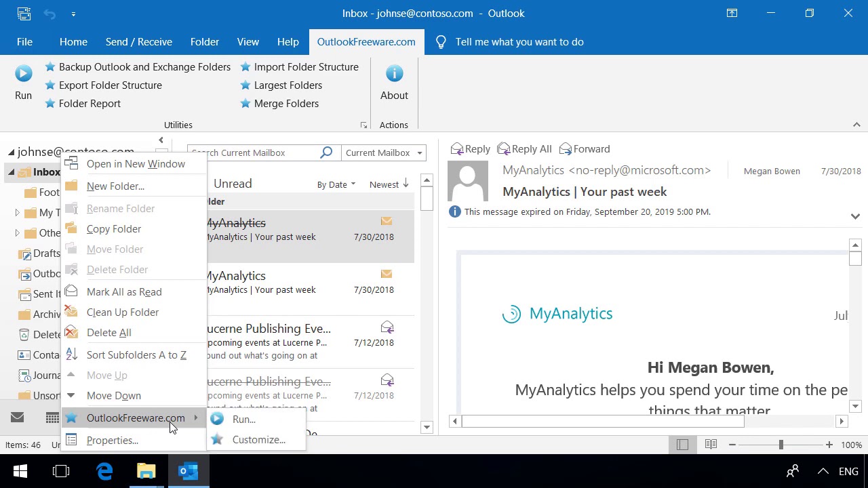The width and height of the screenshot is (868, 488).
Task: Switch to Normal view layout icon
Action: coord(682,445)
